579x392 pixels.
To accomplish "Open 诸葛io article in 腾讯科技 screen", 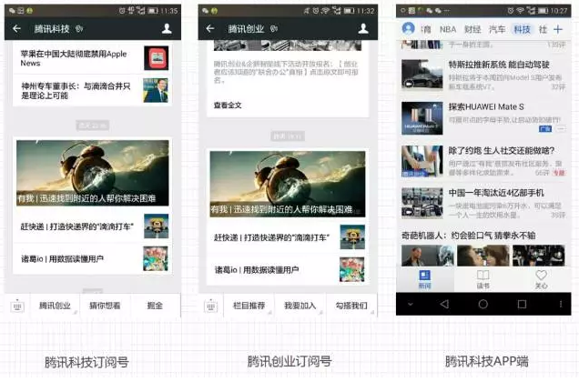I will (92, 259).
